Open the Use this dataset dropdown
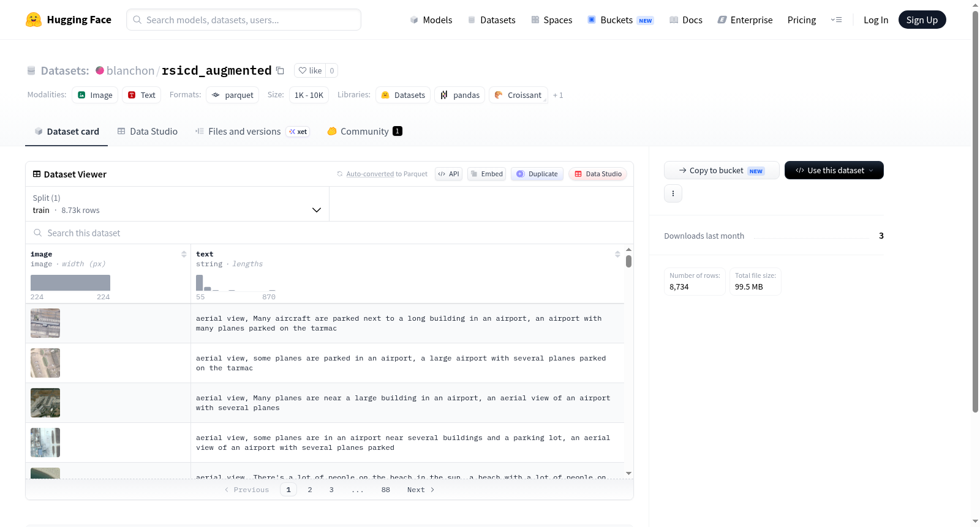Viewport: 980px width, 527px height. pos(834,170)
